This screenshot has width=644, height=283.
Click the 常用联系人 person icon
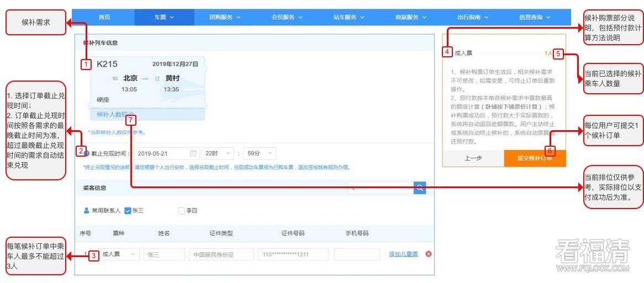click(86, 210)
